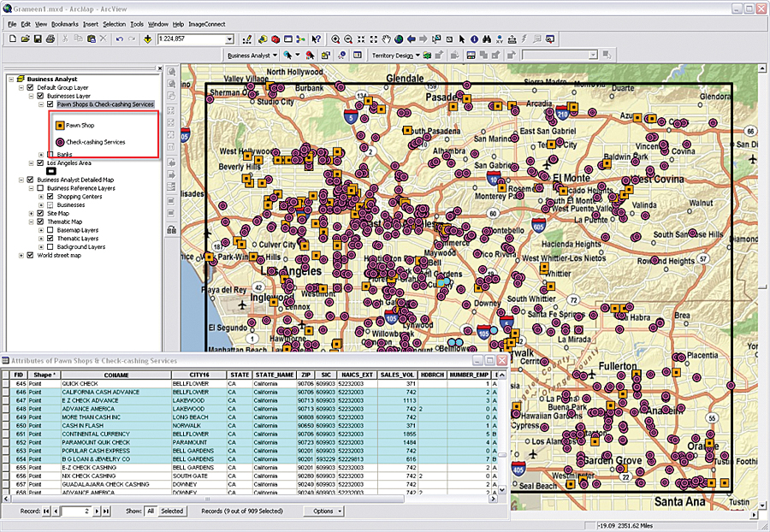Viewport: 770px width, 532px height.
Task: Click the Business Analyst stacked layers icon in tree
Action: click(21, 79)
